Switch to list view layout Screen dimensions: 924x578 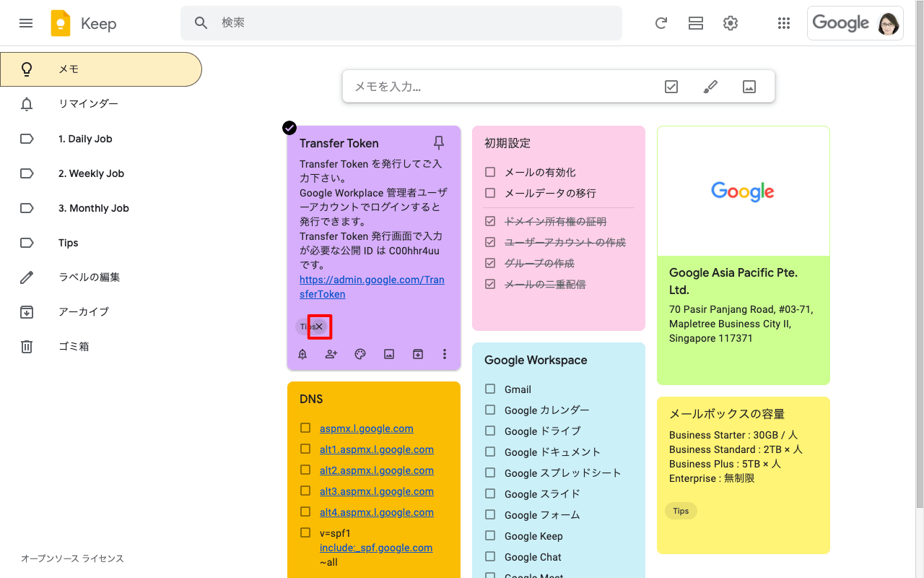coord(696,23)
